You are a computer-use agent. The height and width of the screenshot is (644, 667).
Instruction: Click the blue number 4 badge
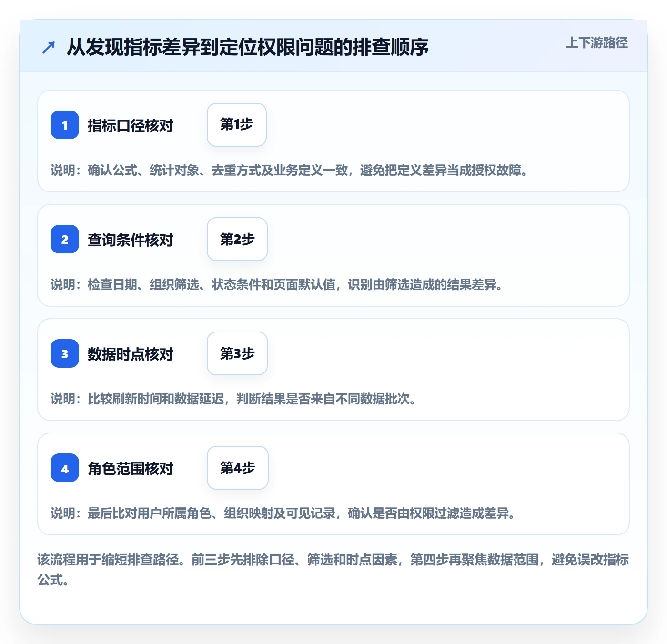pos(65,468)
